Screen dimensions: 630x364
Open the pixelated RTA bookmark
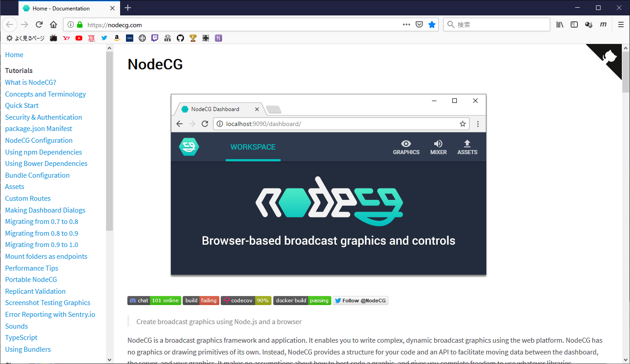coord(206,38)
